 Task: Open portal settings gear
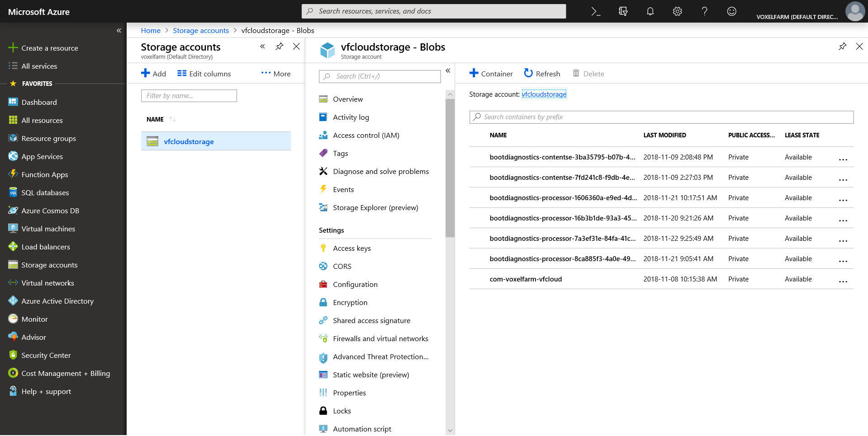click(677, 11)
